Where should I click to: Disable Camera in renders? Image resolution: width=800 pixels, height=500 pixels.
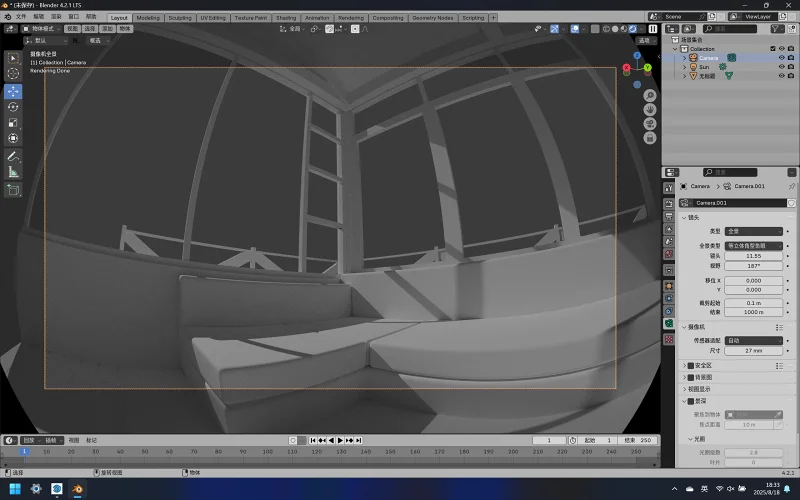791,58
